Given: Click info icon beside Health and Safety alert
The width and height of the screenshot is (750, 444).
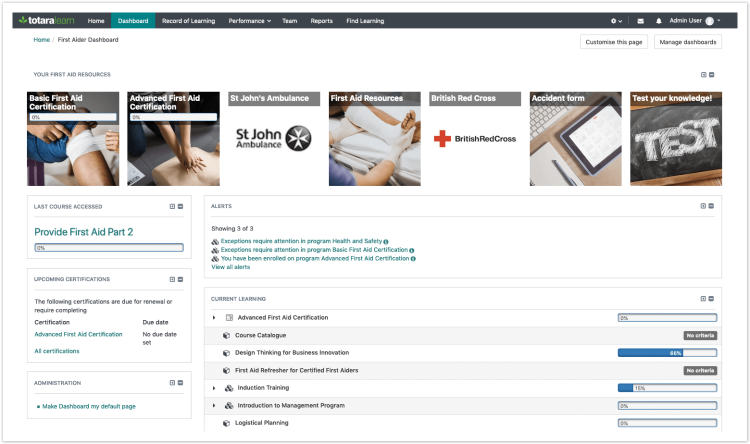Looking at the screenshot, I should click(386, 242).
